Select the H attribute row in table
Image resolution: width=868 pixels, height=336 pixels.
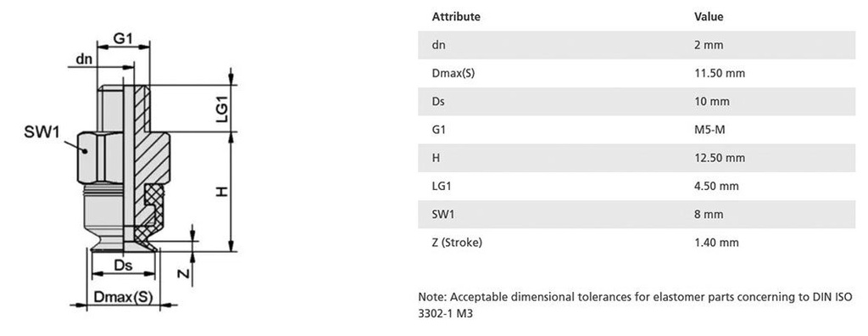pos(637,158)
